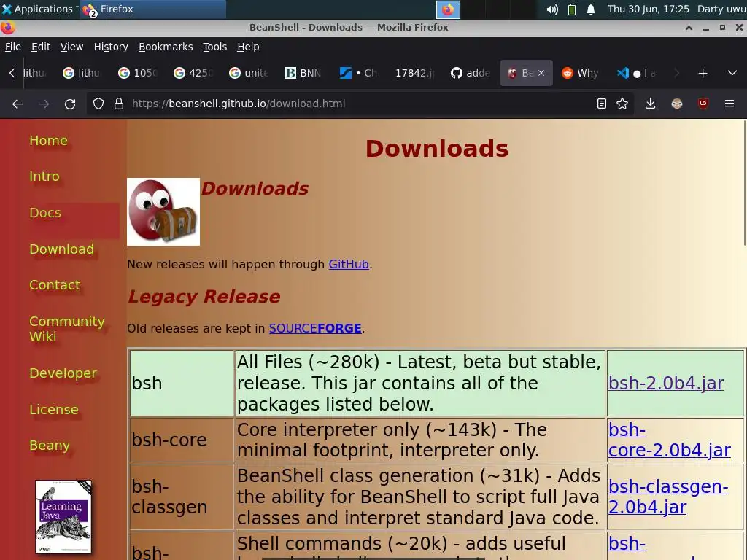Switch to the 17842.jpg tab
The image size is (747, 560).
coord(414,74)
